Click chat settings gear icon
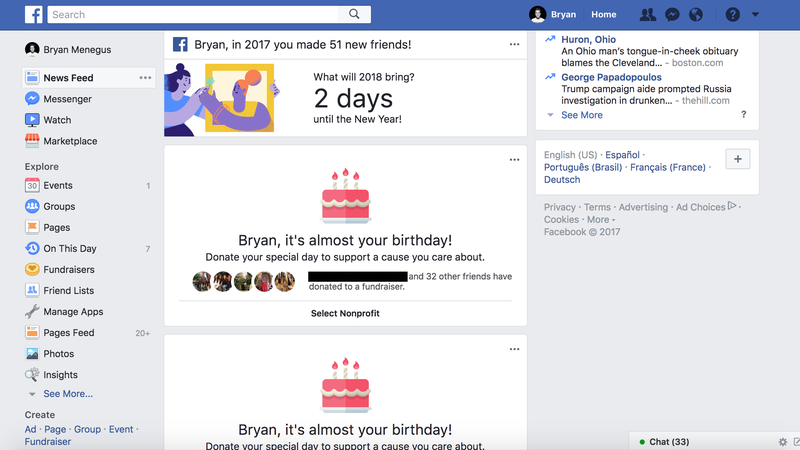The width and height of the screenshot is (800, 450). click(783, 442)
